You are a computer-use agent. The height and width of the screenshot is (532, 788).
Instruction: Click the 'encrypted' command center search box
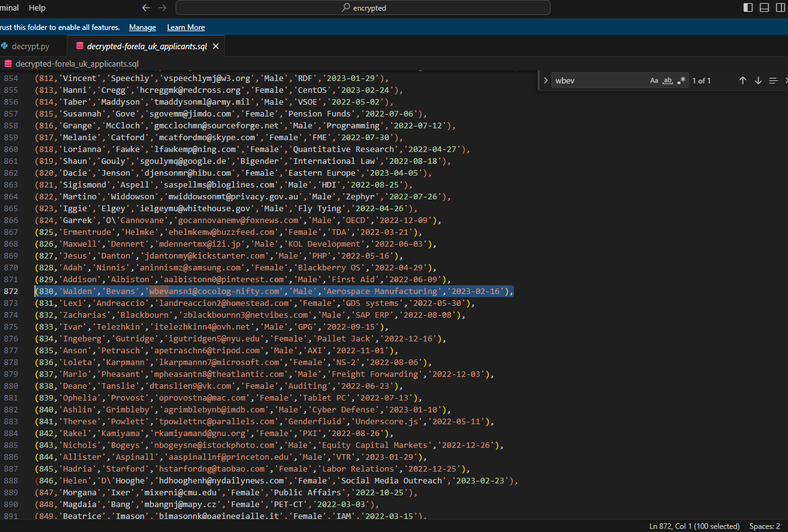coord(363,8)
